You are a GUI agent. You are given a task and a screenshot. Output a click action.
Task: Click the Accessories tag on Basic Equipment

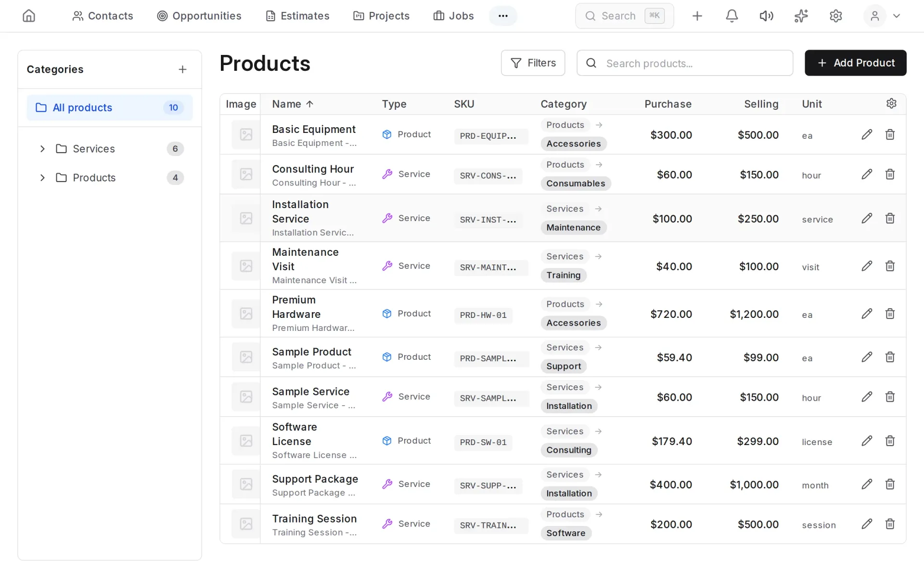coord(573,144)
